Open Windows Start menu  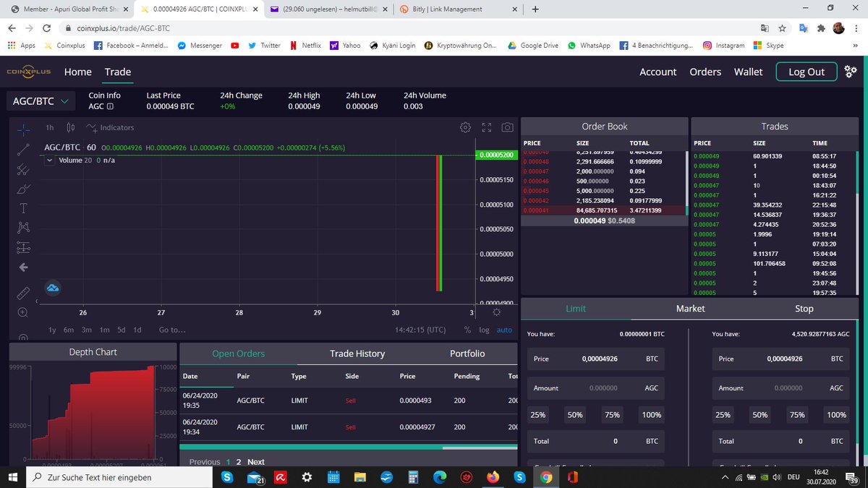tap(13, 477)
